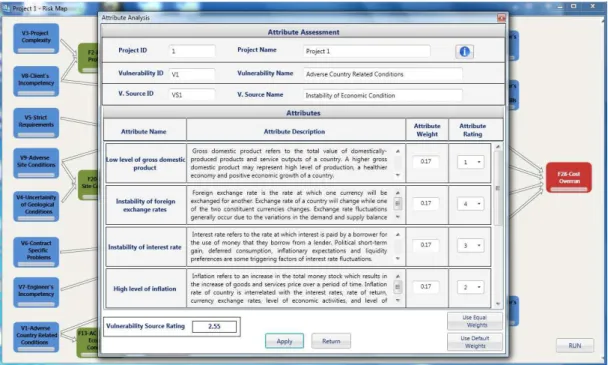Click scroll thumb in inflation description

tap(398, 287)
